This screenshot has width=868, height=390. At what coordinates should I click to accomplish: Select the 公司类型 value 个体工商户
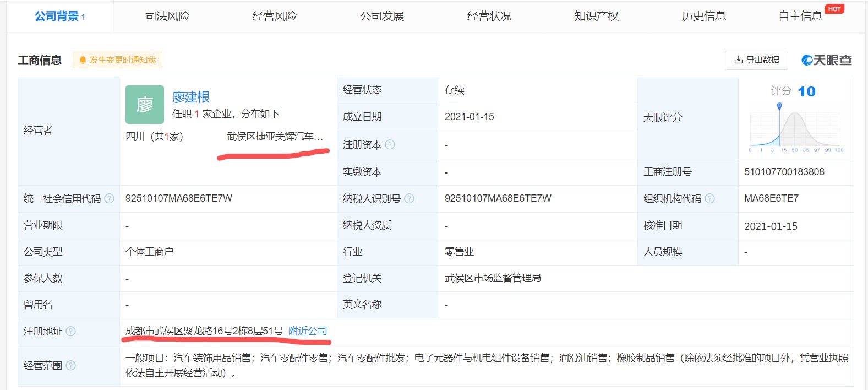point(150,252)
